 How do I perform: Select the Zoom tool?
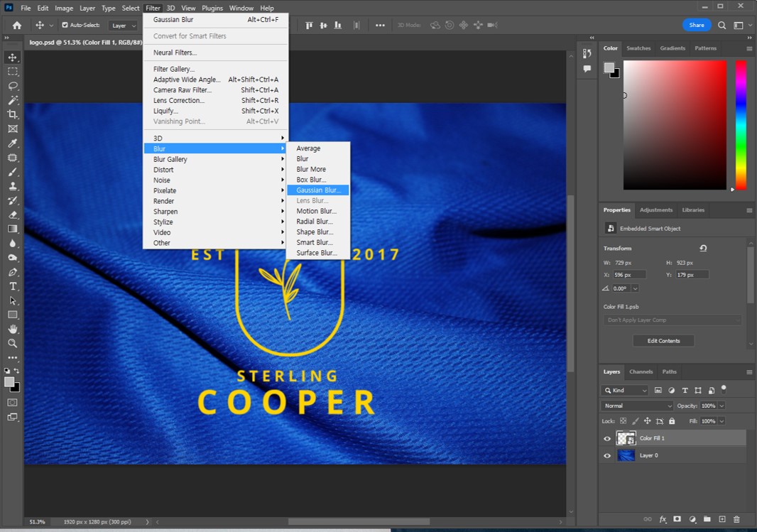13,343
